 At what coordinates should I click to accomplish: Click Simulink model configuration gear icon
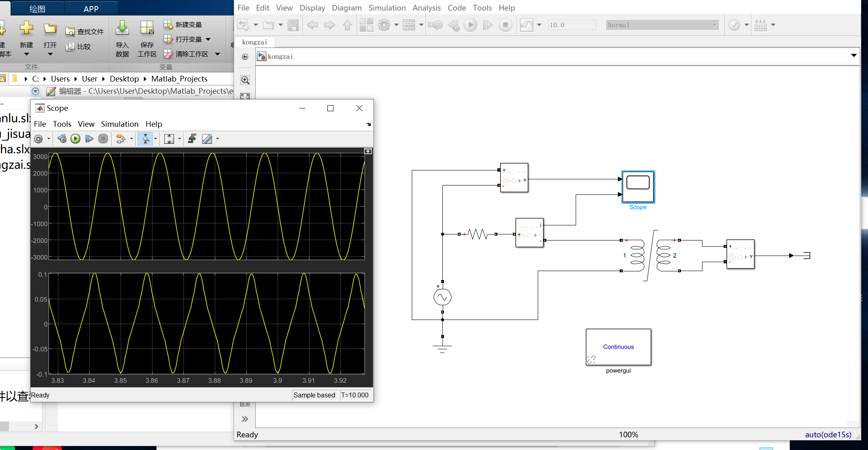coord(384,25)
